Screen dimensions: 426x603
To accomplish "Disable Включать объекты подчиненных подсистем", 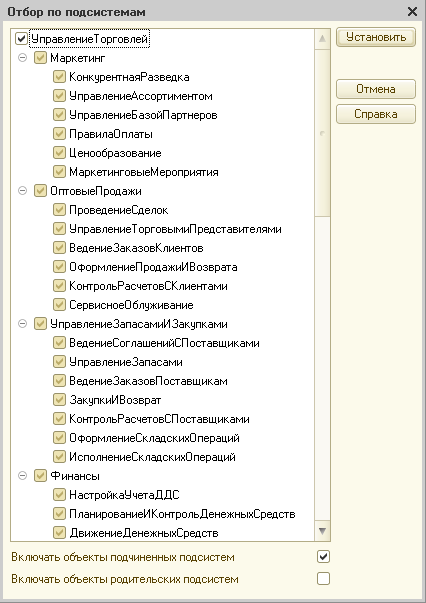I will (x=323, y=556).
